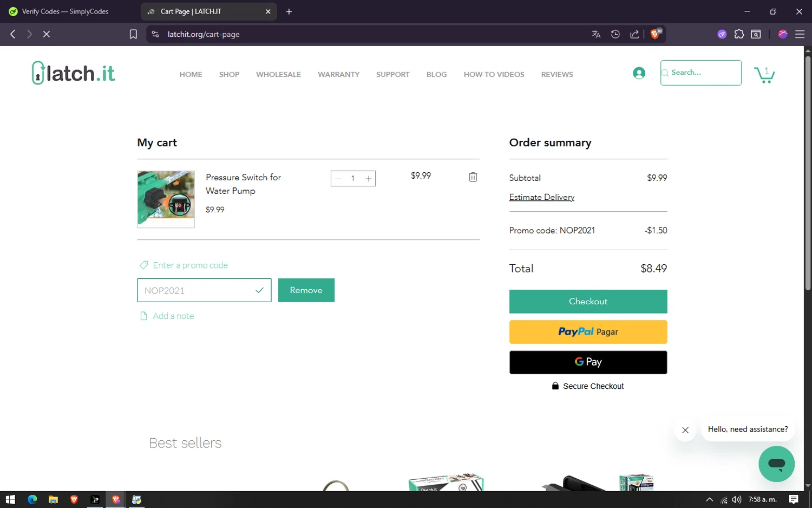Click Estimate Delivery link
812x508 pixels.
pos(542,197)
